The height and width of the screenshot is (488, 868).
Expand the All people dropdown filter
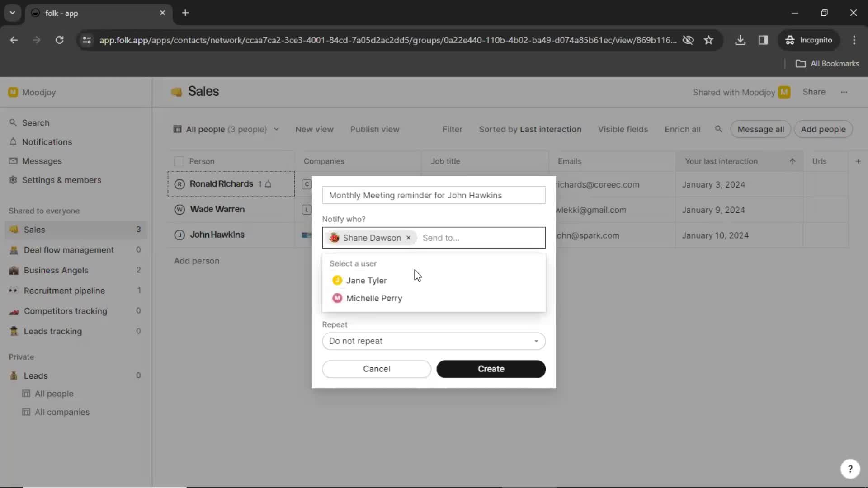(277, 129)
